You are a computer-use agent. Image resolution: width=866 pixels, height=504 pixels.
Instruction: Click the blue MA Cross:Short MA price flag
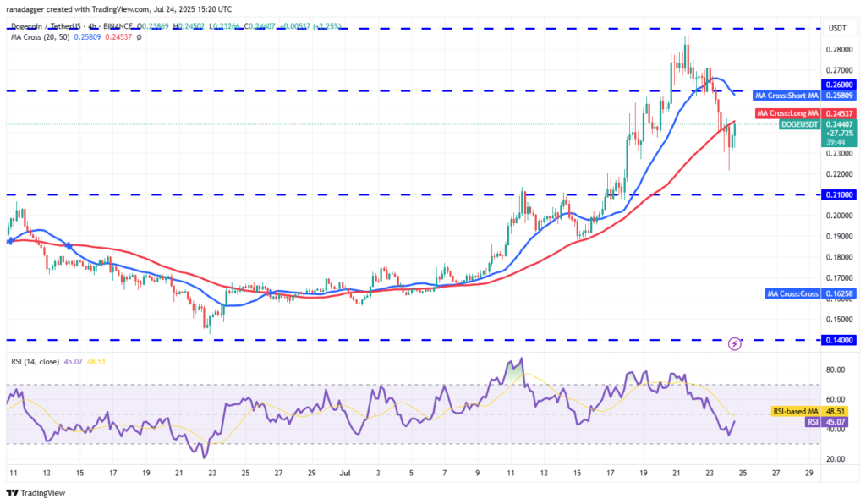click(x=787, y=96)
